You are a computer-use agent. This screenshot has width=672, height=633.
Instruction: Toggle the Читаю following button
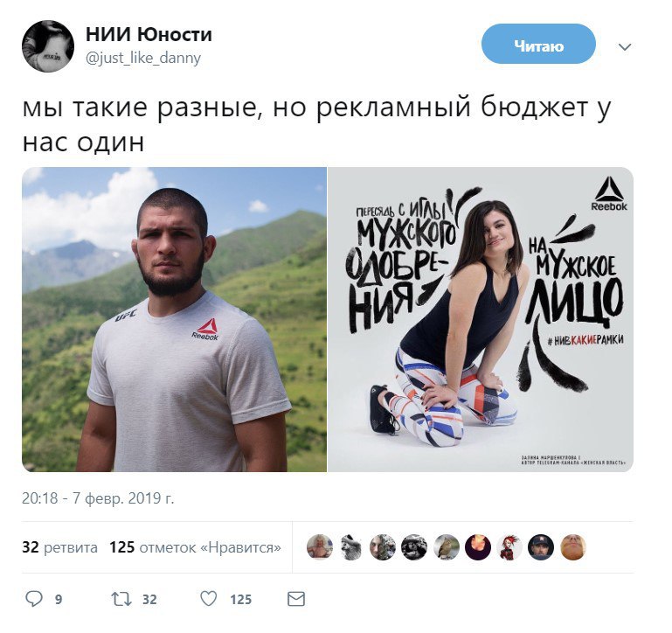coord(538,45)
